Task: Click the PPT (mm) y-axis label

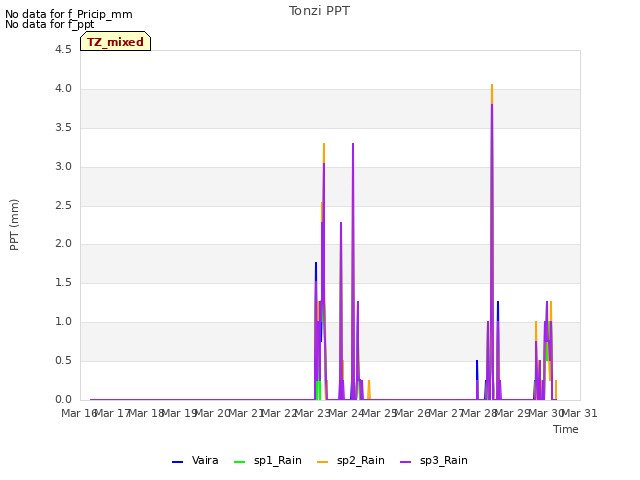Action: (14, 225)
